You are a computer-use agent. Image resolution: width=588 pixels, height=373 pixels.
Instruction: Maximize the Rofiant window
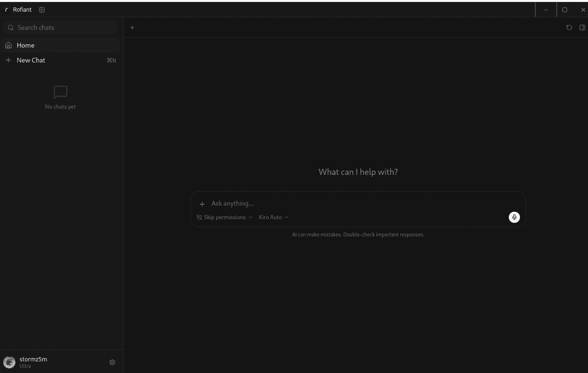[565, 10]
